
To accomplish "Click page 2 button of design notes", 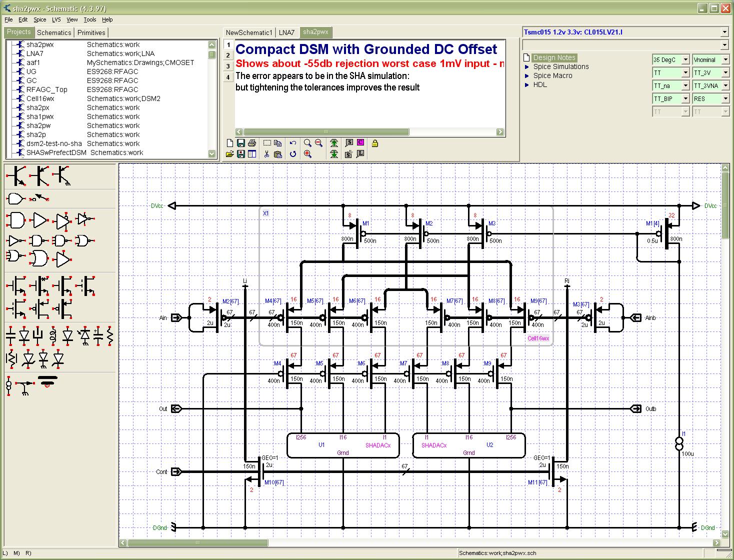I will [228, 55].
